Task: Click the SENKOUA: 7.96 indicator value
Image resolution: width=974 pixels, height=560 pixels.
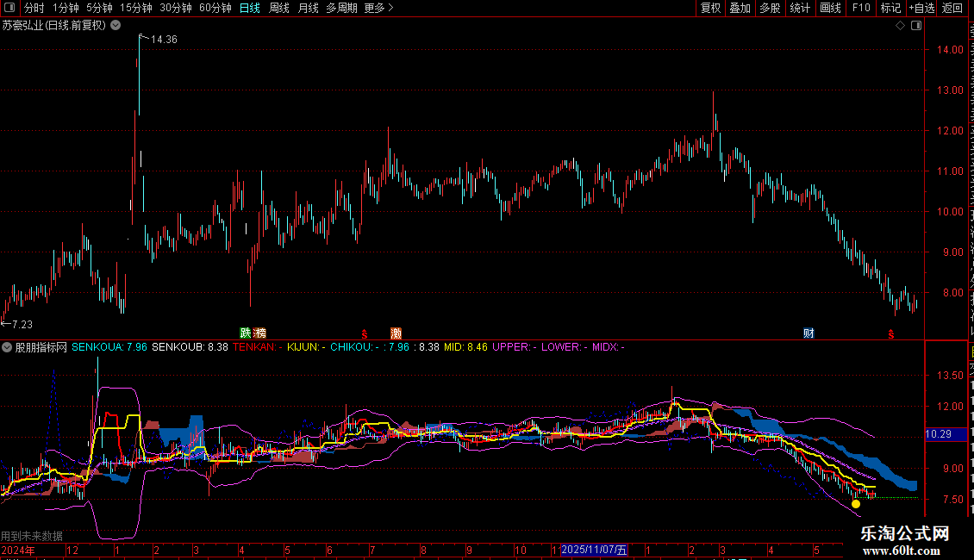Action: pos(109,347)
